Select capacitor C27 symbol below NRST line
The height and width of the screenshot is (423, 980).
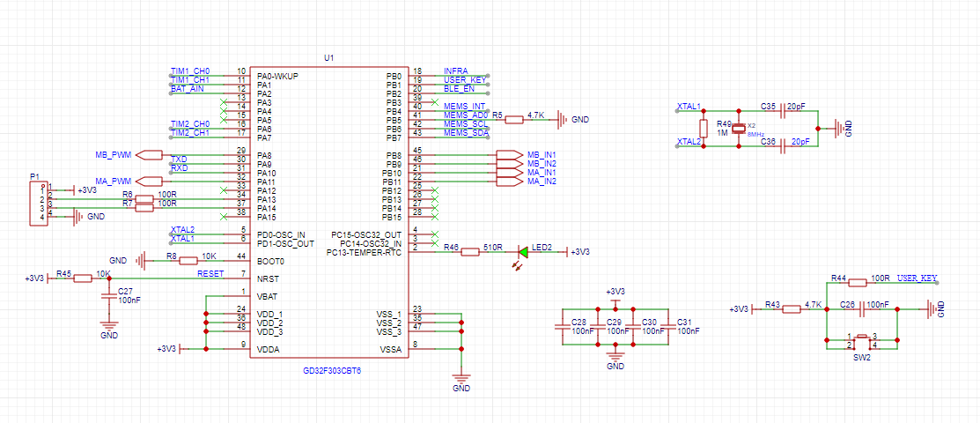pyautogui.click(x=109, y=296)
